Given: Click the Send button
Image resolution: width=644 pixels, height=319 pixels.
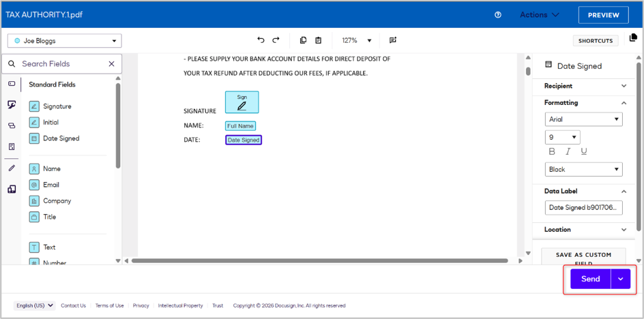Looking at the screenshot, I should (x=590, y=279).
